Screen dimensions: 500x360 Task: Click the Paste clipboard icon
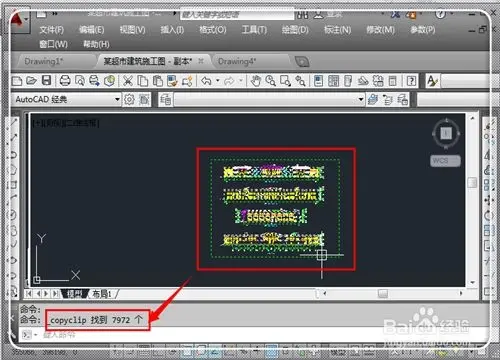[x=157, y=81]
